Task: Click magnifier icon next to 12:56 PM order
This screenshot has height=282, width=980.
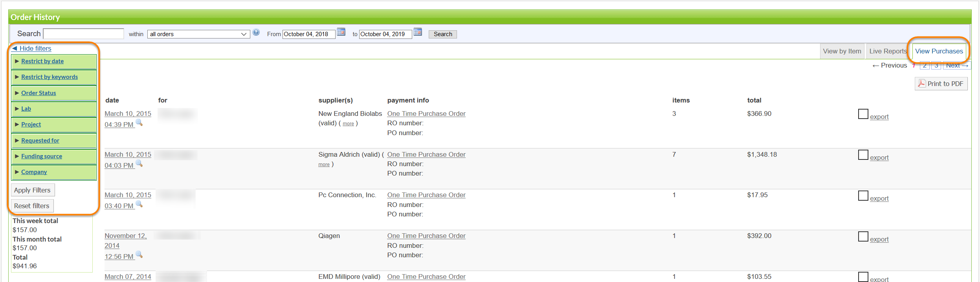Action: (139, 255)
